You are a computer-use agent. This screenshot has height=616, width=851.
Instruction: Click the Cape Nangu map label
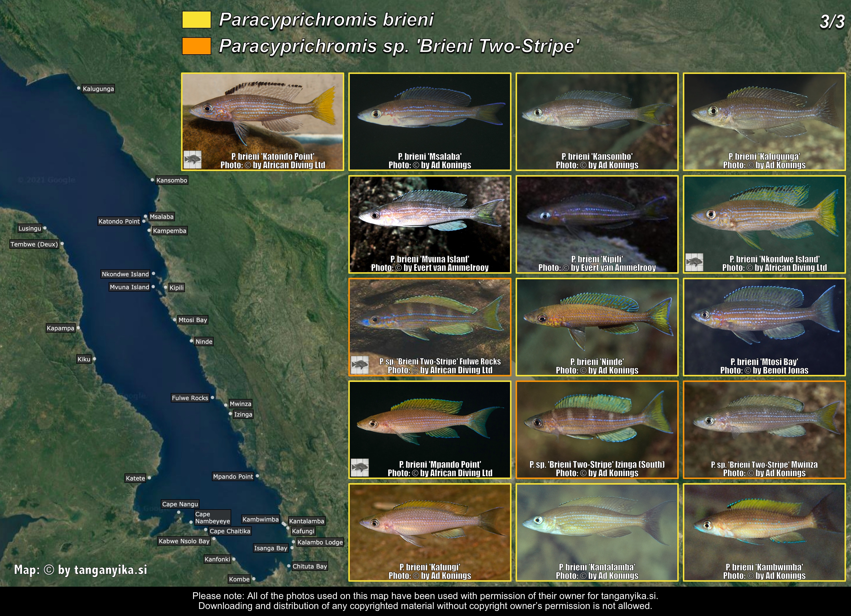tap(180, 504)
